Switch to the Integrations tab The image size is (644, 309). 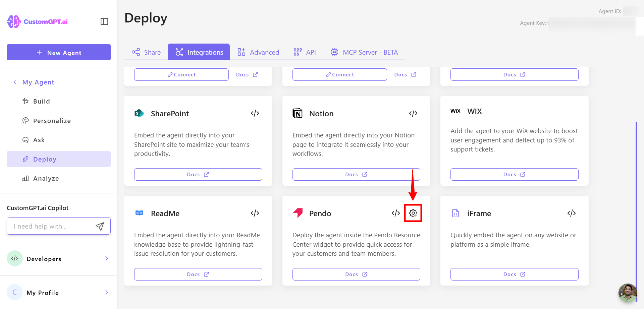click(x=199, y=52)
